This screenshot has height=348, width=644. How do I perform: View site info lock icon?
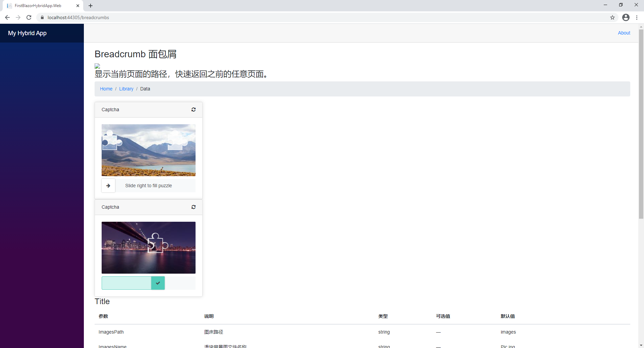pos(42,17)
